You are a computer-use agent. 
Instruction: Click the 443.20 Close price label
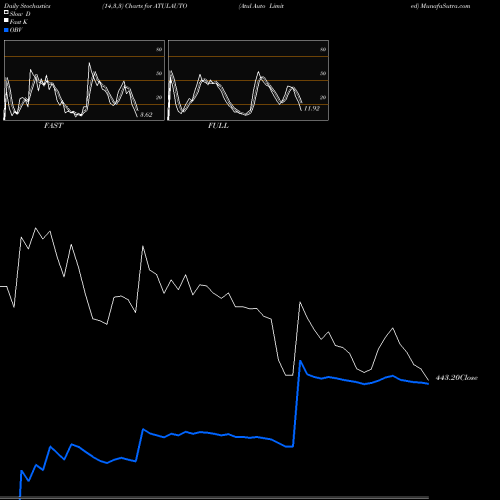point(457,378)
